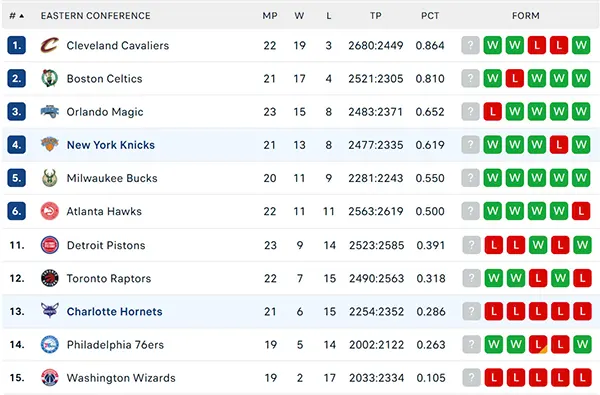Click the Milwaukee Bucks deer logo

tap(50, 178)
